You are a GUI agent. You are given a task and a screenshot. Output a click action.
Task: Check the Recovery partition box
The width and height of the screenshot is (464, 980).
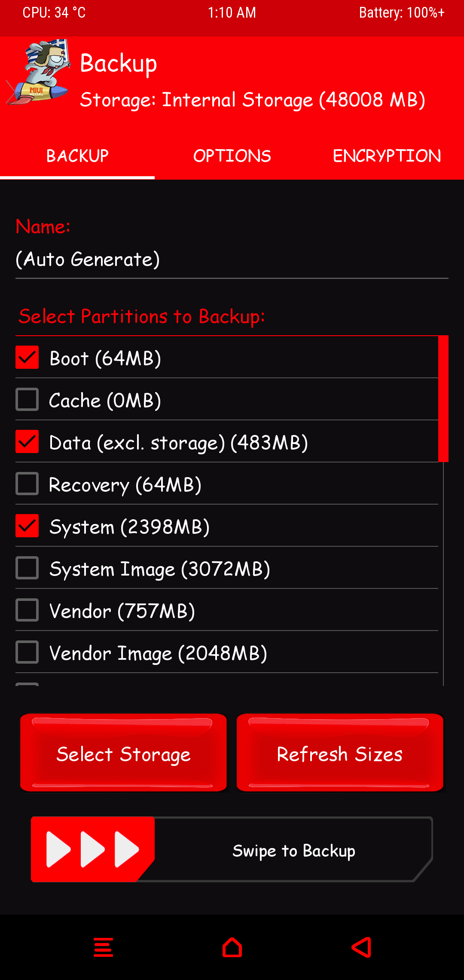click(27, 484)
